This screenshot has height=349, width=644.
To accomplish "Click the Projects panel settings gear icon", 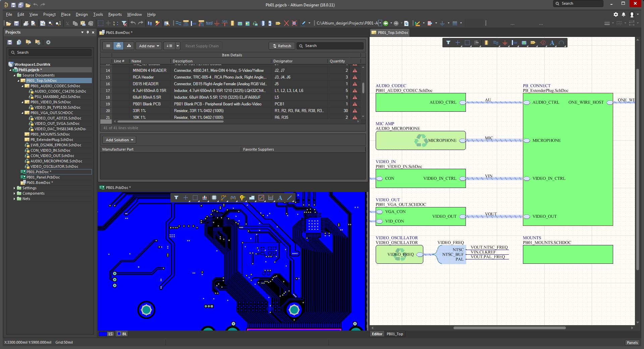I will point(48,42).
